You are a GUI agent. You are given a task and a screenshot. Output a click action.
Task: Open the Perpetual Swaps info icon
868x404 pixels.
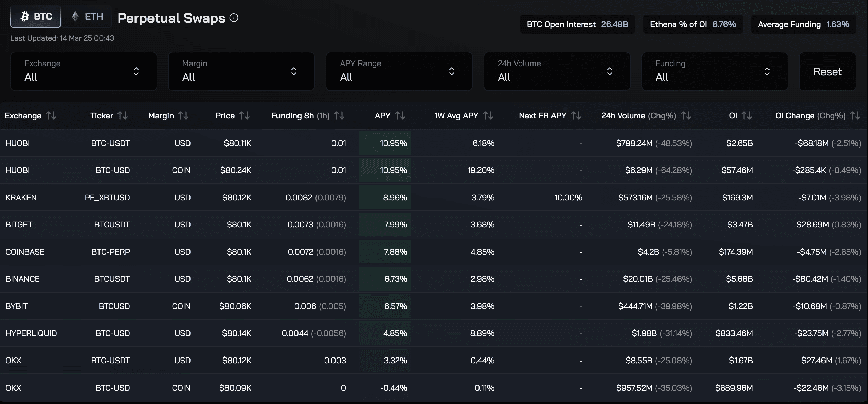click(234, 18)
